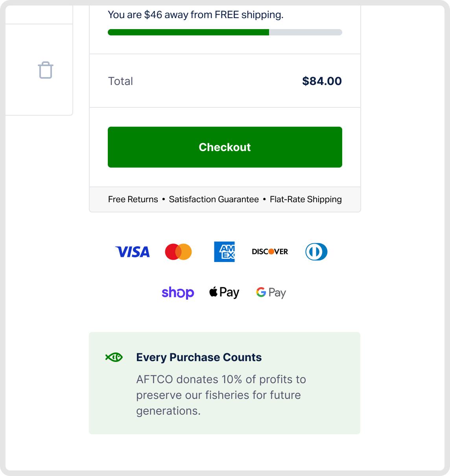Screen dimensions: 450x476
Task: Click the Free Returns text
Action: tap(133, 199)
